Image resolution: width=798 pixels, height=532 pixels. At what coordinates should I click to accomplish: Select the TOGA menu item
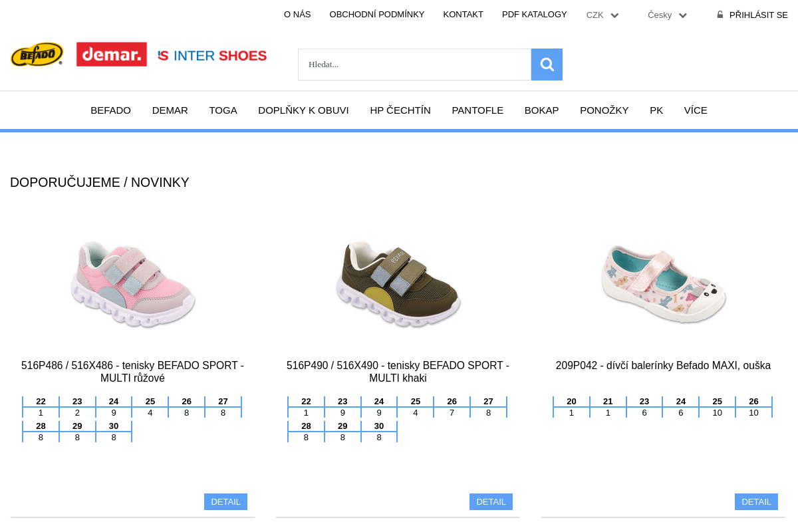(x=223, y=110)
